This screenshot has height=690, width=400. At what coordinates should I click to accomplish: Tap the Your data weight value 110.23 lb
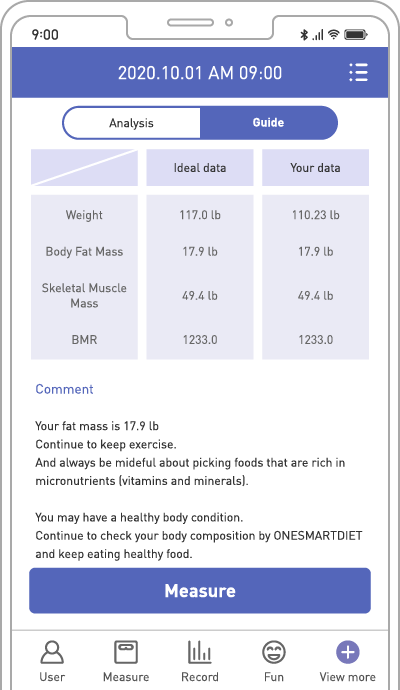click(316, 215)
